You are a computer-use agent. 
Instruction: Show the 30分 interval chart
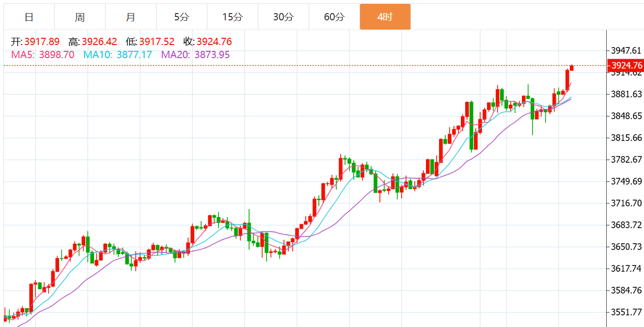pyautogui.click(x=283, y=17)
